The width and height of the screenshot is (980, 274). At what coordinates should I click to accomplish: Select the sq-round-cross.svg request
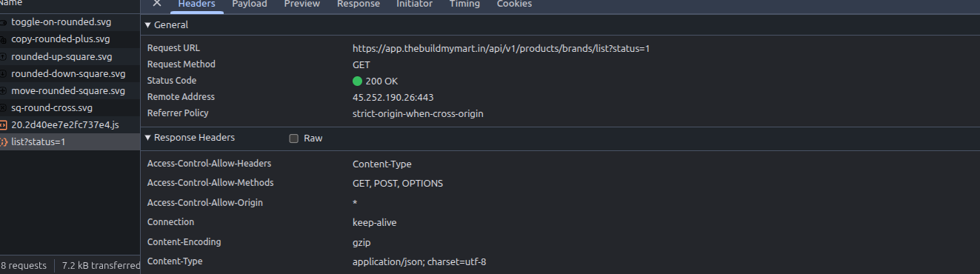coord(70,107)
